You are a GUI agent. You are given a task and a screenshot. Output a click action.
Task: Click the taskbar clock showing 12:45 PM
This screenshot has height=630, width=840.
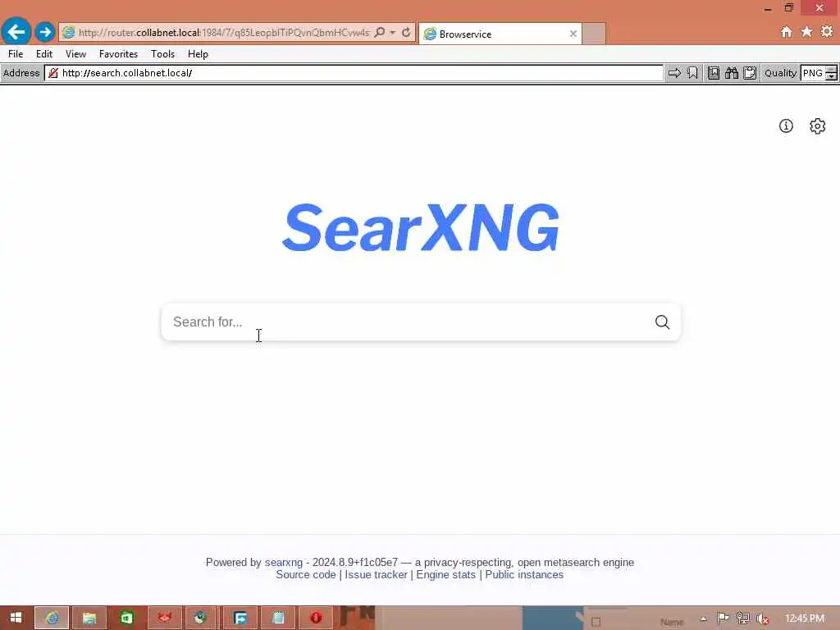coord(805,619)
